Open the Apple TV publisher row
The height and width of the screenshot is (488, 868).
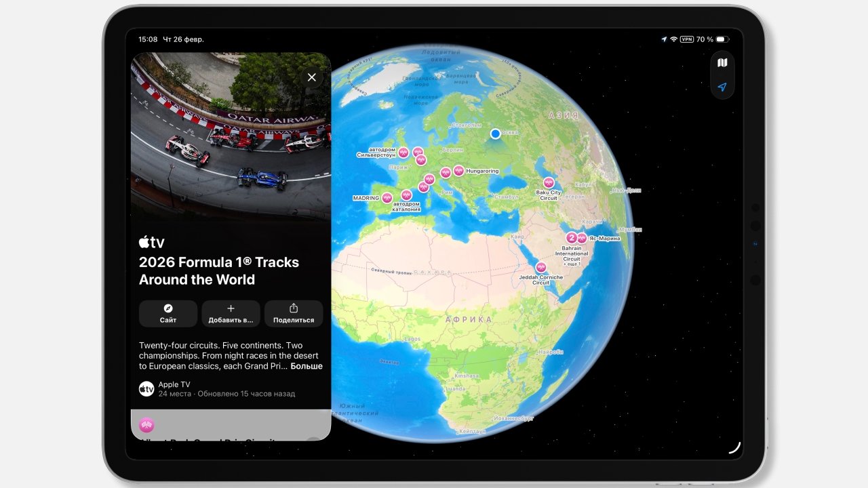[x=217, y=388]
